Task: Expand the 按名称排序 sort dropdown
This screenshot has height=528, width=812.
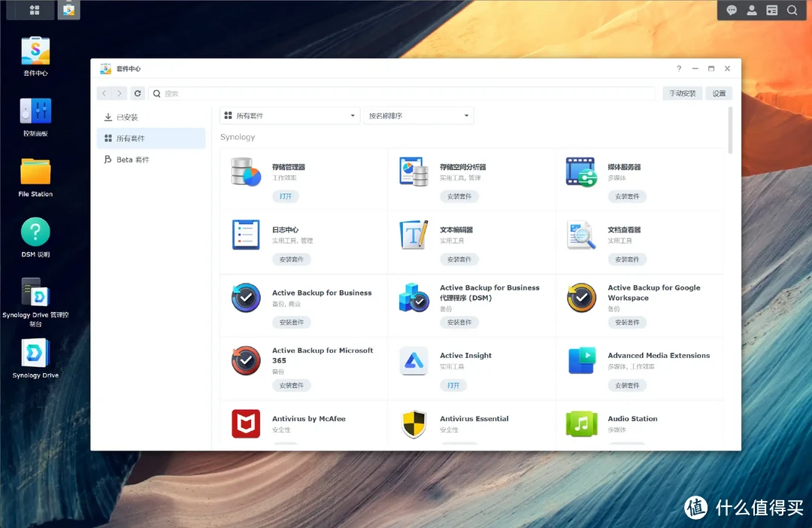Action: (419, 116)
